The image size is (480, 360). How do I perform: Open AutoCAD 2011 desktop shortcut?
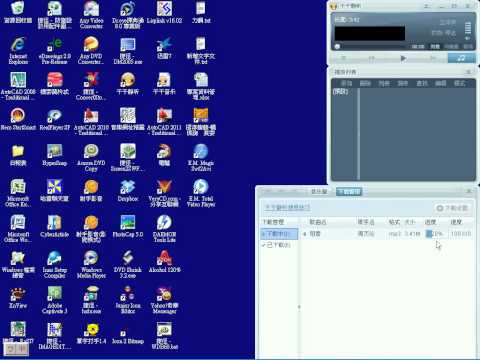[164, 122]
